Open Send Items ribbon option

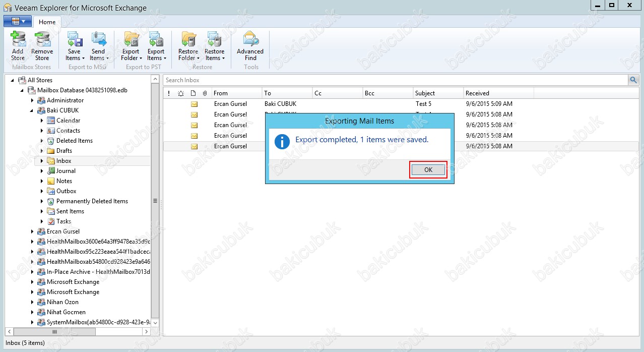[98, 45]
